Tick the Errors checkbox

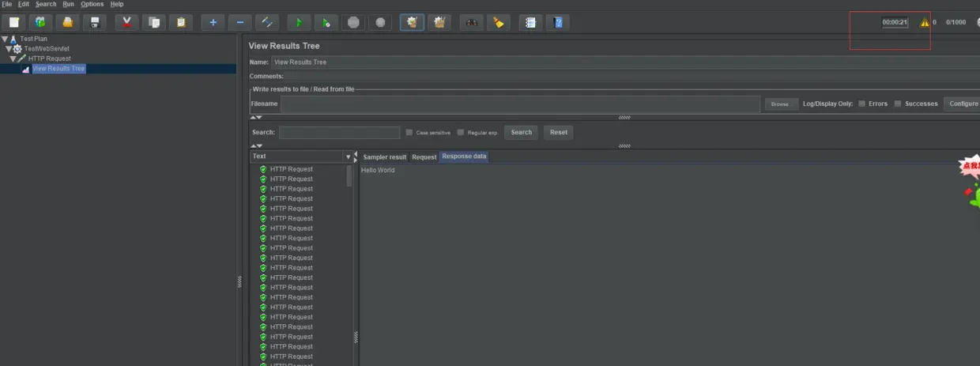pyautogui.click(x=862, y=104)
